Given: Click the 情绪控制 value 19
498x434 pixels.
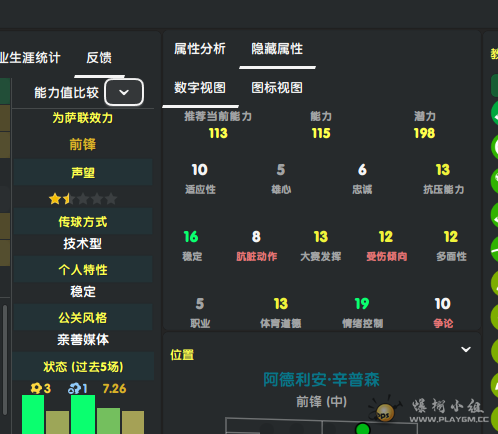Looking at the screenshot, I should point(362,304).
